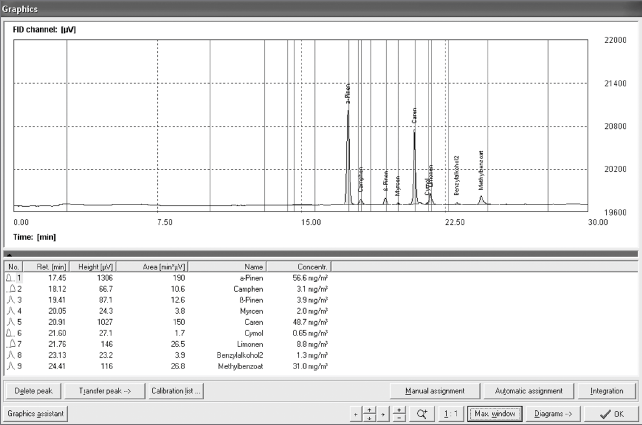Run Automatic assignment
642x425 pixels.
[x=529, y=391]
